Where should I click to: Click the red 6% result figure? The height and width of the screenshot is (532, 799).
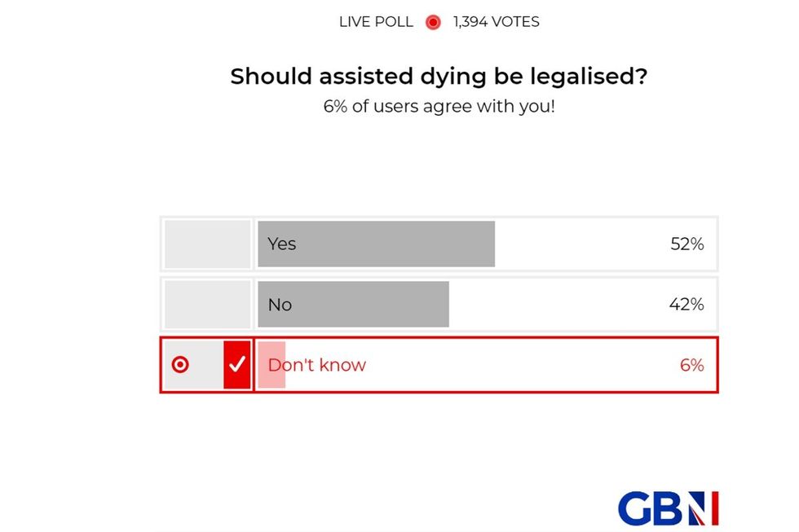coord(691,365)
